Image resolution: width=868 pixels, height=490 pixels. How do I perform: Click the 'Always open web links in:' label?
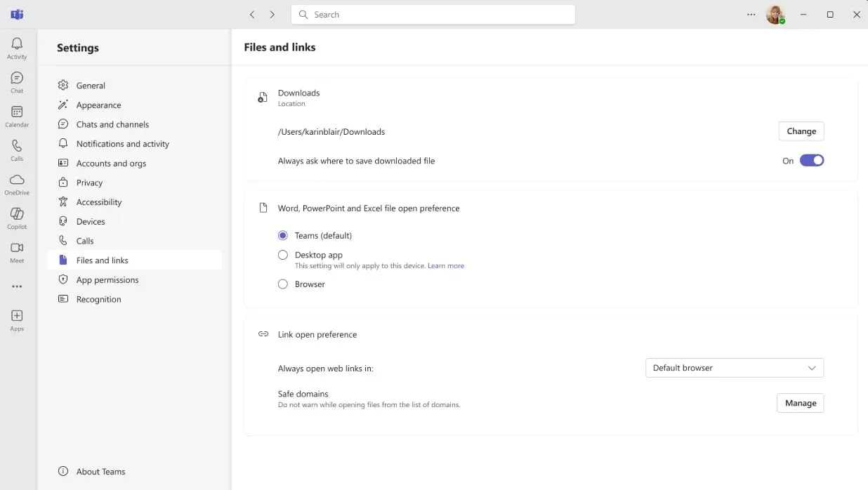click(326, 369)
